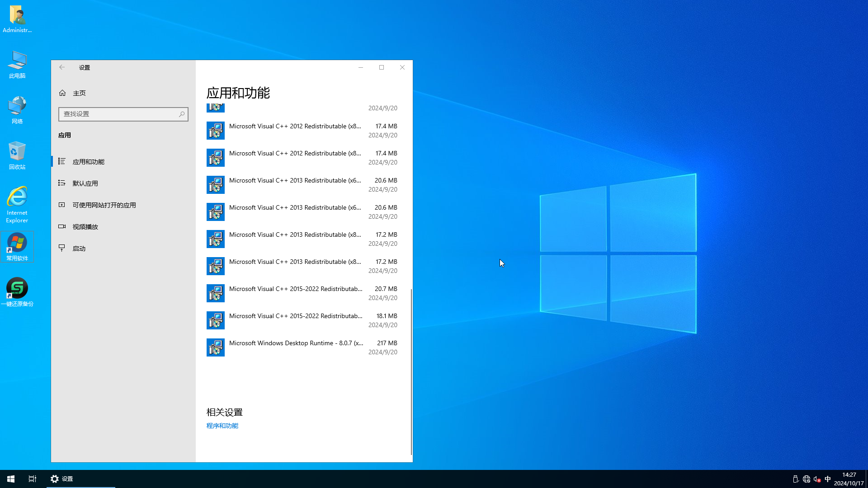Viewport: 868px width, 488px height.
Task: Click the 相关设置 heading
Action: coord(225,413)
